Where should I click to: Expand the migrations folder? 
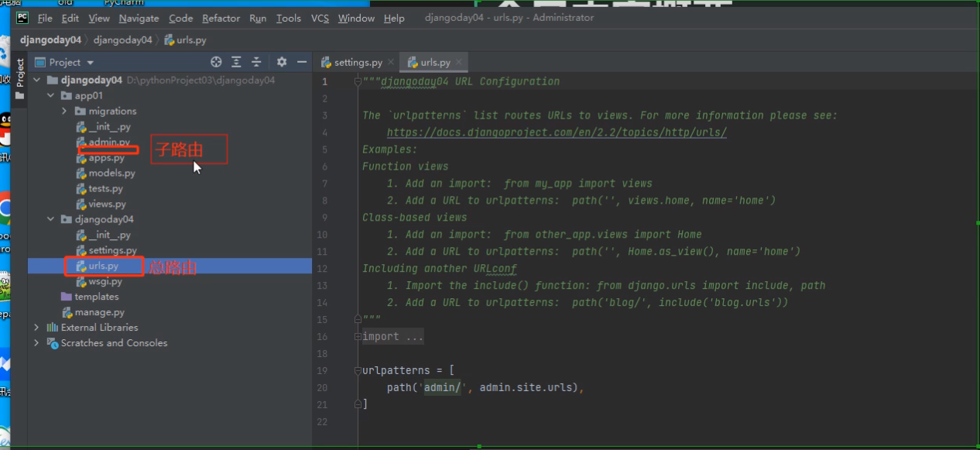[x=64, y=112]
